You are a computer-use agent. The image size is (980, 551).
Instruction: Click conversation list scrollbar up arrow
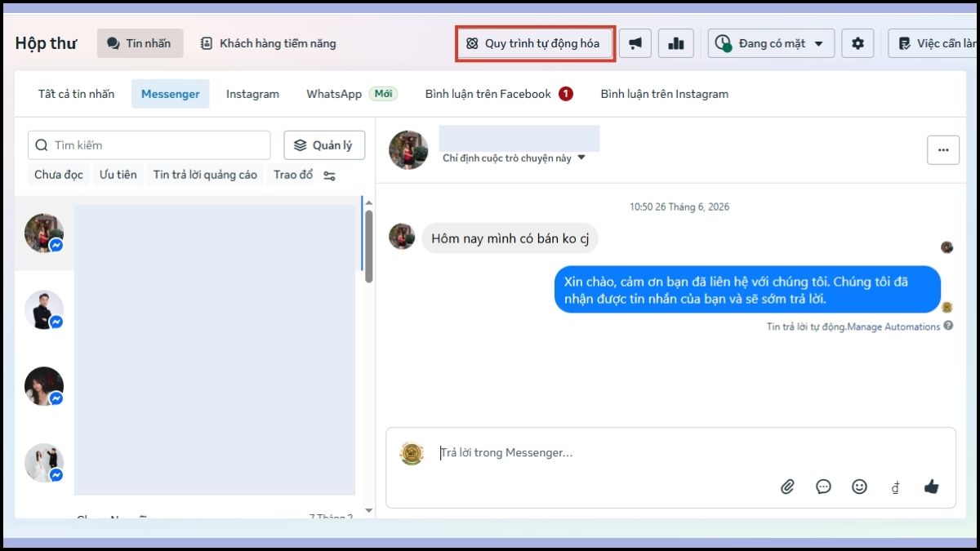click(368, 202)
